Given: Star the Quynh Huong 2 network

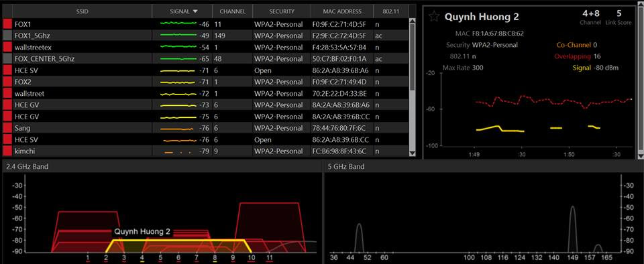Looking at the screenshot, I should pyautogui.click(x=434, y=16).
